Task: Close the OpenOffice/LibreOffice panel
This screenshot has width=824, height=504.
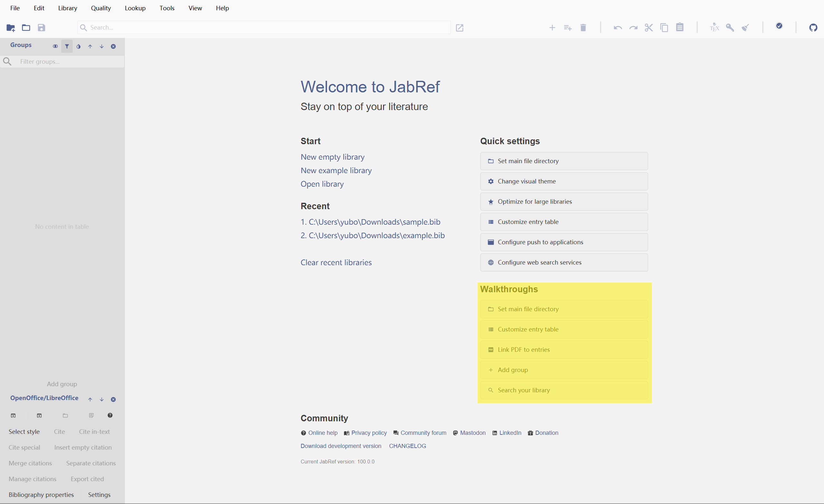Action: (113, 400)
